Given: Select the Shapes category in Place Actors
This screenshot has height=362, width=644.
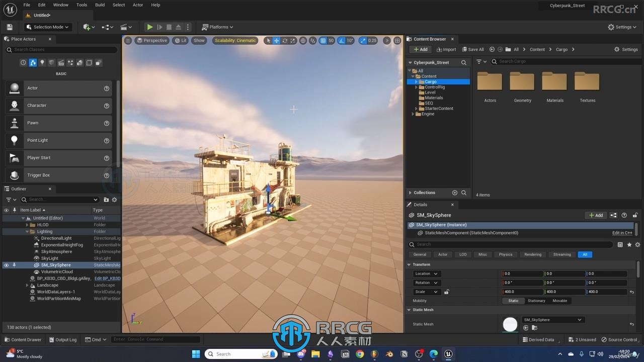Looking at the screenshot, I should [51, 63].
